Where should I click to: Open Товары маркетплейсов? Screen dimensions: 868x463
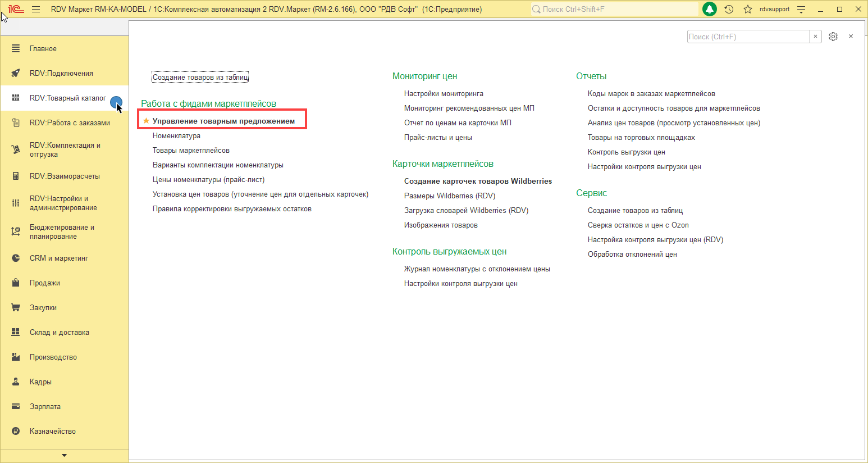click(x=191, y=151)
